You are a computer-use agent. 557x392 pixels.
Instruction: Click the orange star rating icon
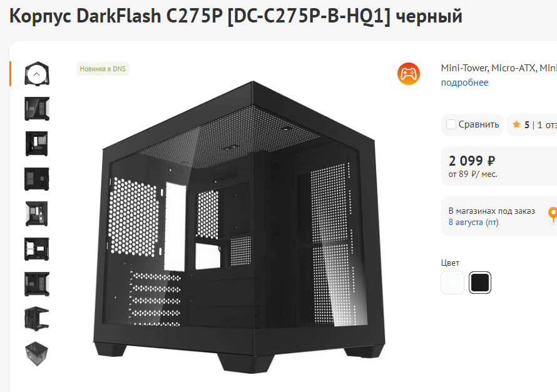[x=516, y=124]
